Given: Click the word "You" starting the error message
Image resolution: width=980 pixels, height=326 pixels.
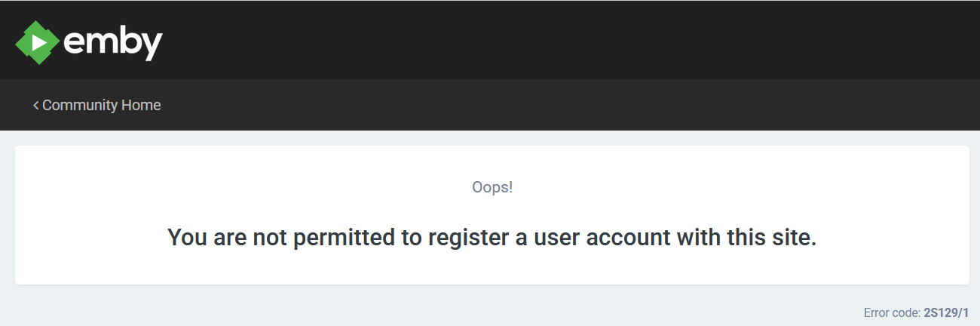Looking at the screenshot, I should (186, 238).
